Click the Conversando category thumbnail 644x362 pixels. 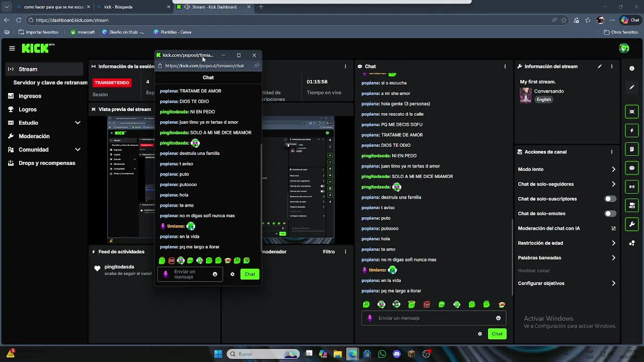[526, 95]
